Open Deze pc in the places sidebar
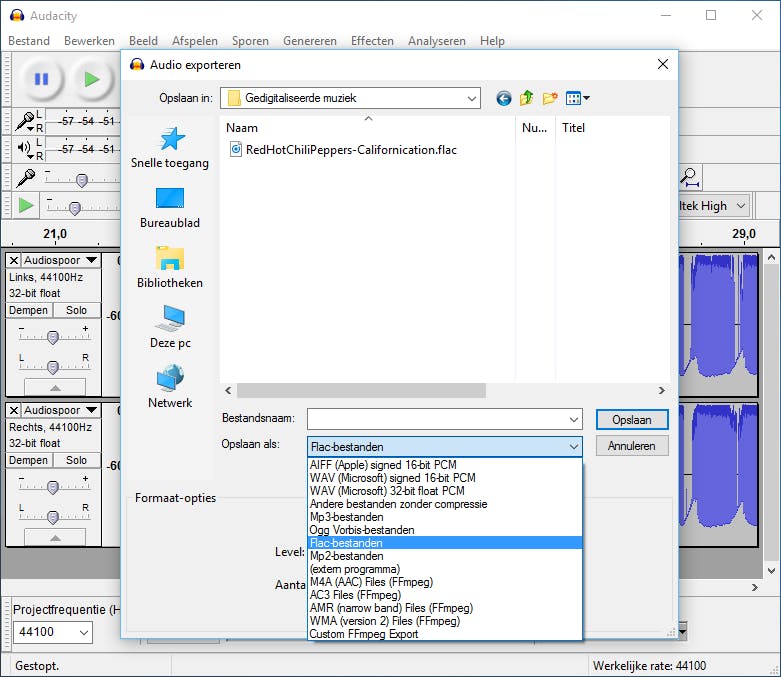 coord(170,328)
